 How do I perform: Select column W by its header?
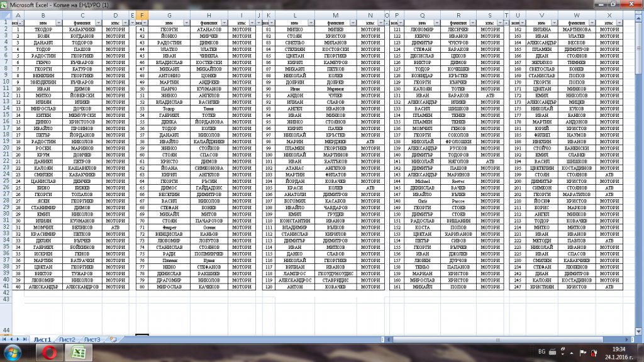click(577, 15)
